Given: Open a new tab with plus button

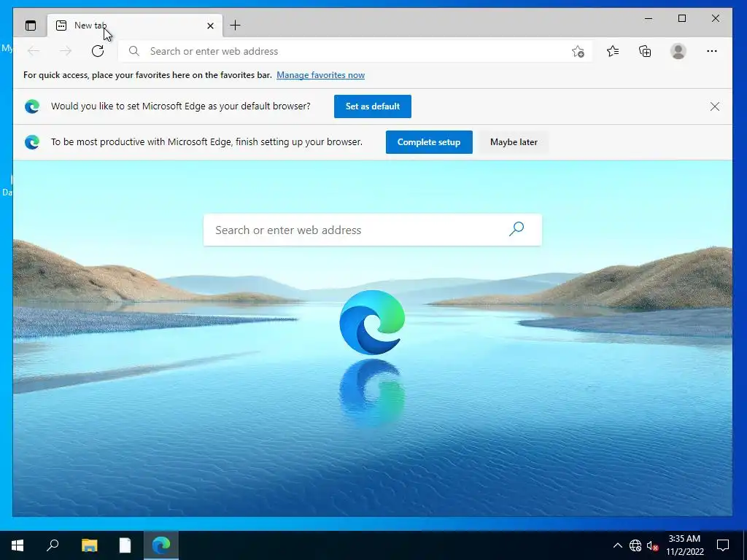Looking at the screenshot, I should (236, 26).
